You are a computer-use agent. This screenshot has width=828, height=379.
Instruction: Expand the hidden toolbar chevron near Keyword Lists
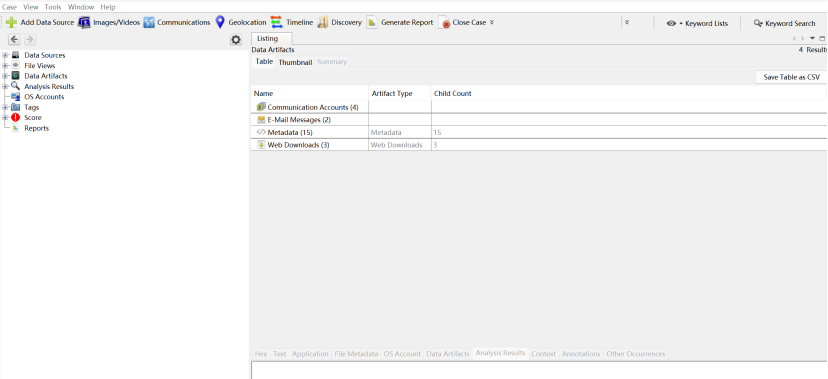tap(627, 23)
